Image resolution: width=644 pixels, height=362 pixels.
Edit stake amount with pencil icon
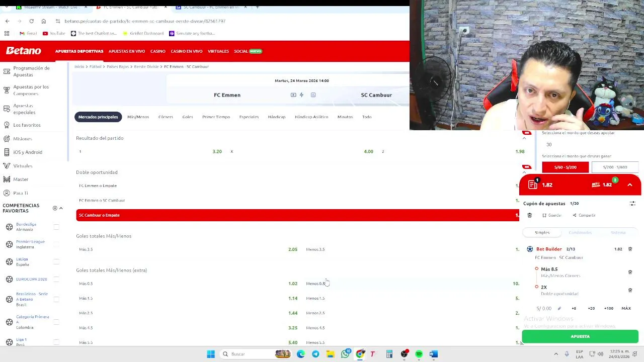(559, 308)
